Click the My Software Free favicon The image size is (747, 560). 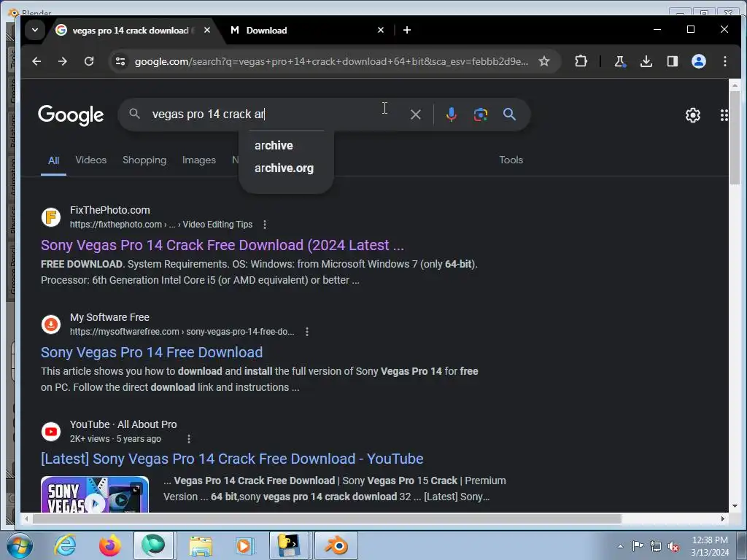click(51, 324)
